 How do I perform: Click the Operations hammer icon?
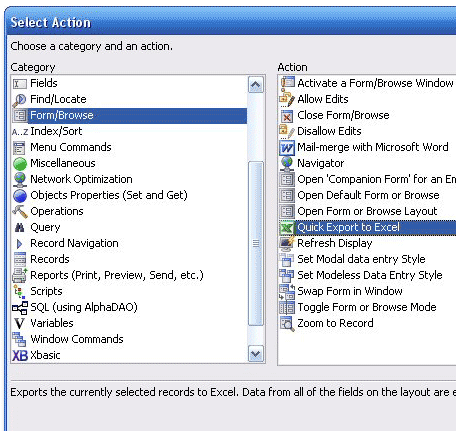point(20,211)
